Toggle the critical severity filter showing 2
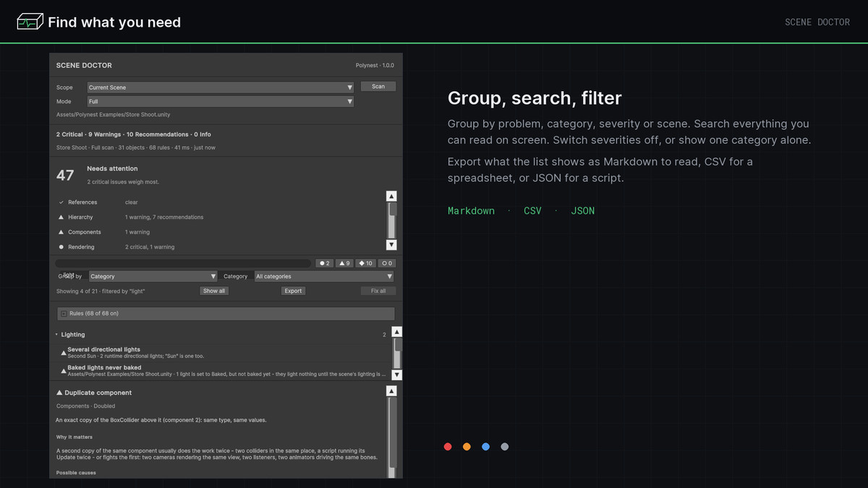868x488 pixels. 325,263
